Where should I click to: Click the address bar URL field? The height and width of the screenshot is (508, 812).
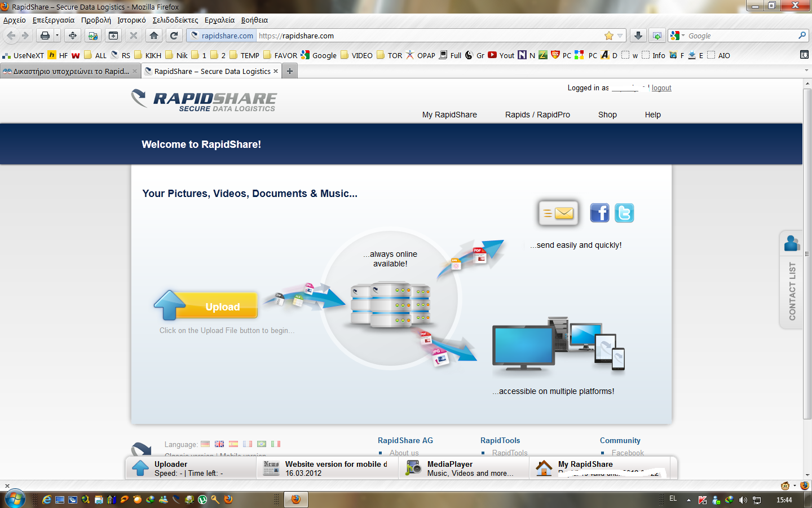429,36
